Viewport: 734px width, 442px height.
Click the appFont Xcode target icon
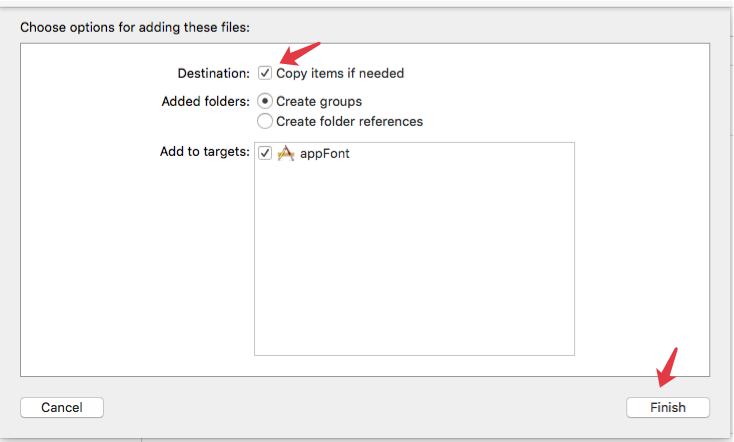[285, 154]
